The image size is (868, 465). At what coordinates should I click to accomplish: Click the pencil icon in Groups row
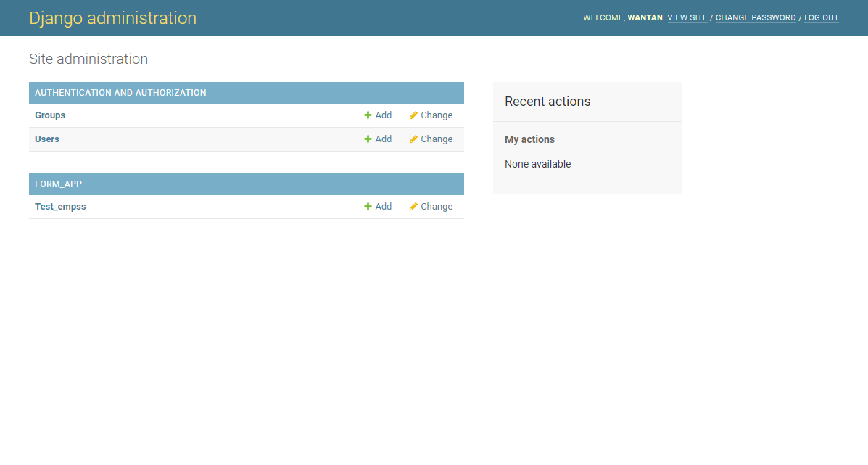[413, 115]
